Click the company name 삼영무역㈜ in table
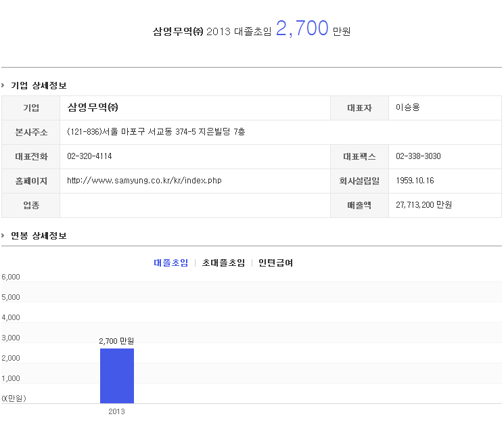This screenshot has width=504, height=429. (93, 107)
